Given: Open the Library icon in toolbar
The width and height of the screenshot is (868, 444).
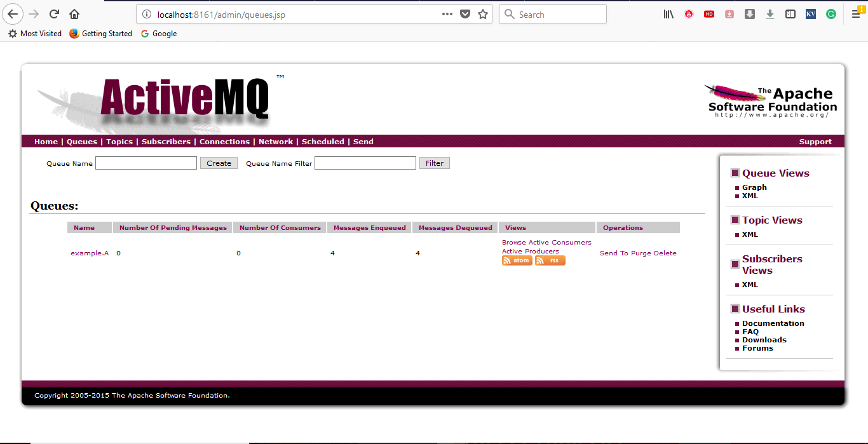Looking at the screenshot, I should (x=668, y=14).
